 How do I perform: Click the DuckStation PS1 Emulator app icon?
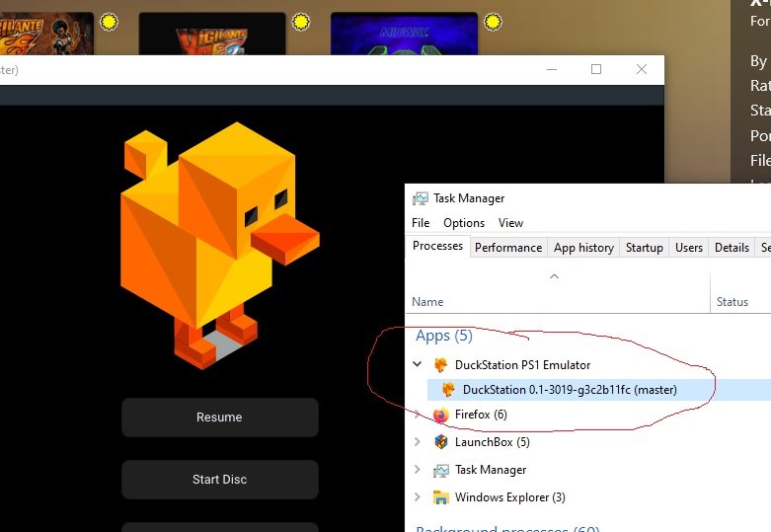[x=440, y=365]
